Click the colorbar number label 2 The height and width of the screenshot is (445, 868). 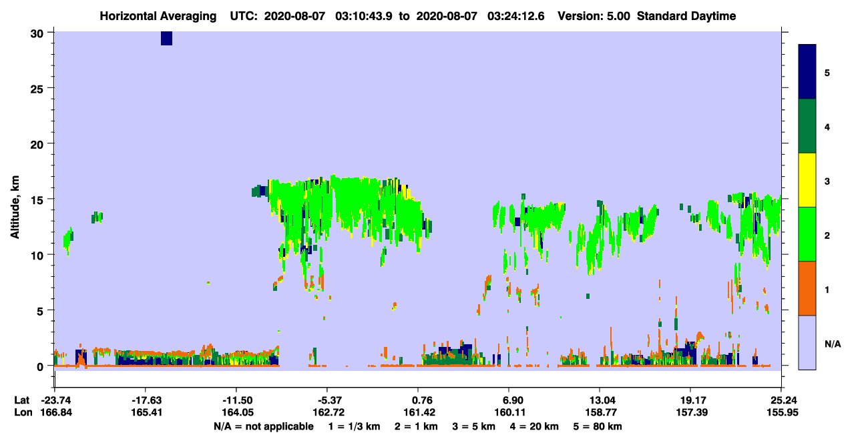[827, 235]
